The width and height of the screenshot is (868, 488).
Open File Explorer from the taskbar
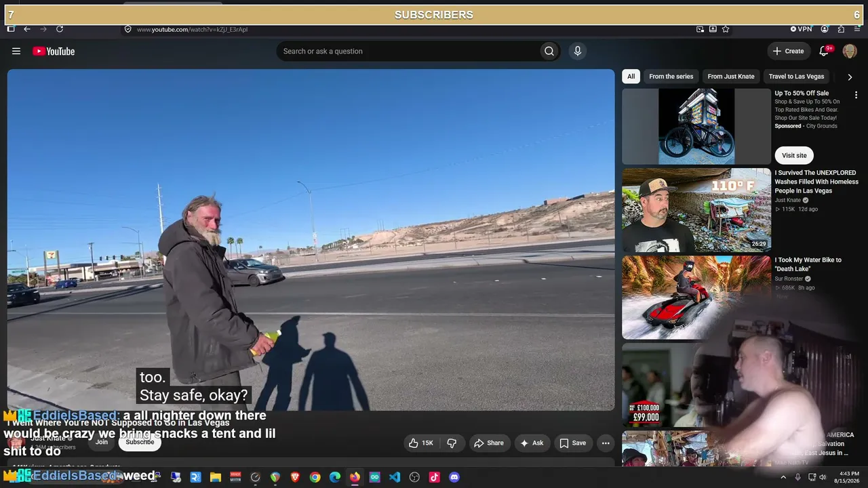[x=216, y=477]
